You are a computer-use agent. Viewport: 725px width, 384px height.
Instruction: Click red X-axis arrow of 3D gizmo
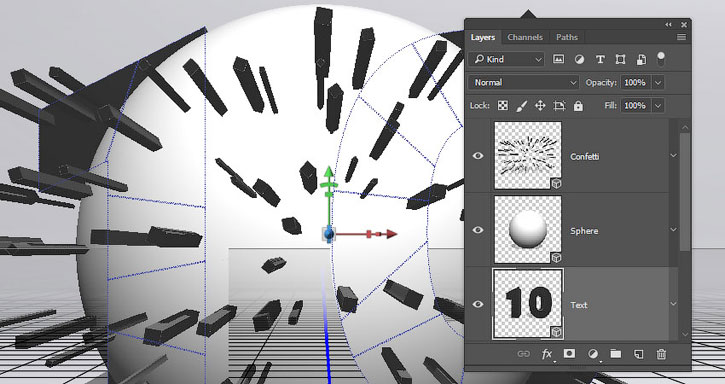(391, 234)
